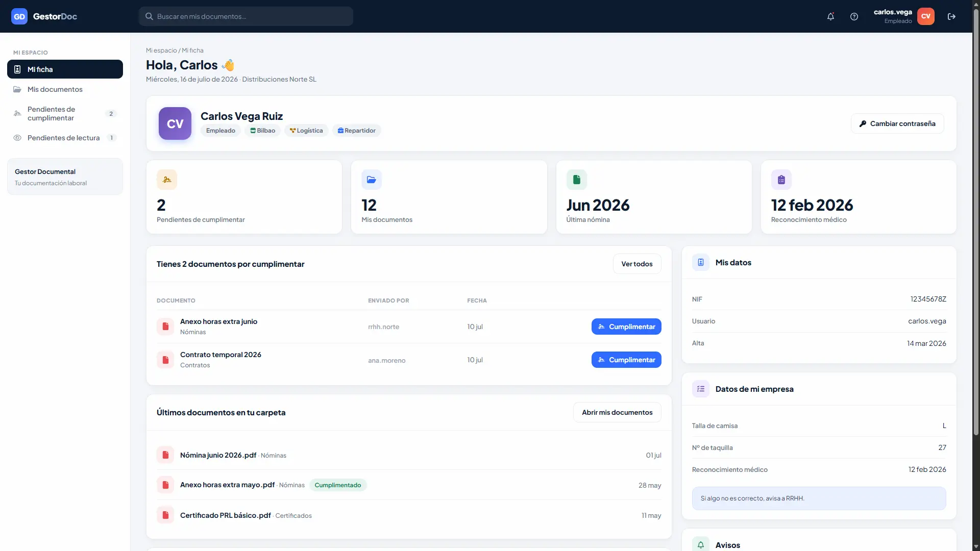Image resolution: width=980 pixels, height=551 pixels.
Task: Click PDF icon of Anexo horas extra junio
Action: (x=165, y=327)
